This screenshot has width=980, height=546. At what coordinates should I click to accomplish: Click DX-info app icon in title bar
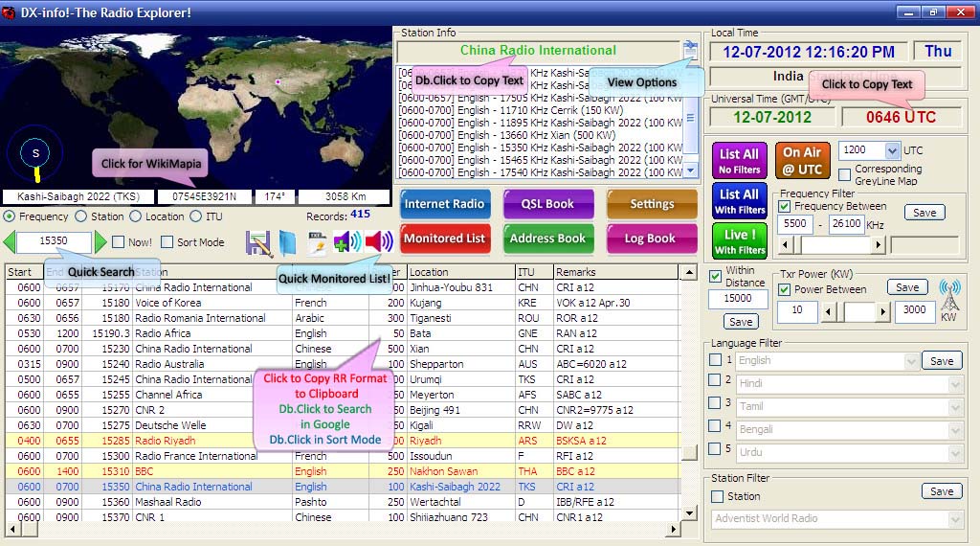pos(9,11)
